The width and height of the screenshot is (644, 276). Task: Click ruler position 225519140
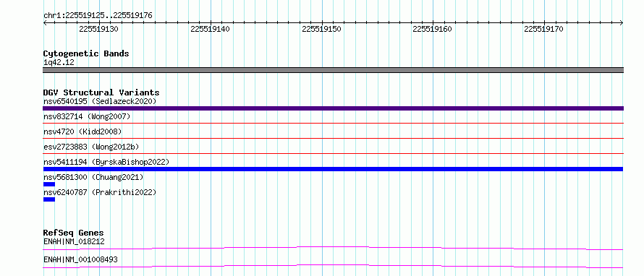point(211,29)
